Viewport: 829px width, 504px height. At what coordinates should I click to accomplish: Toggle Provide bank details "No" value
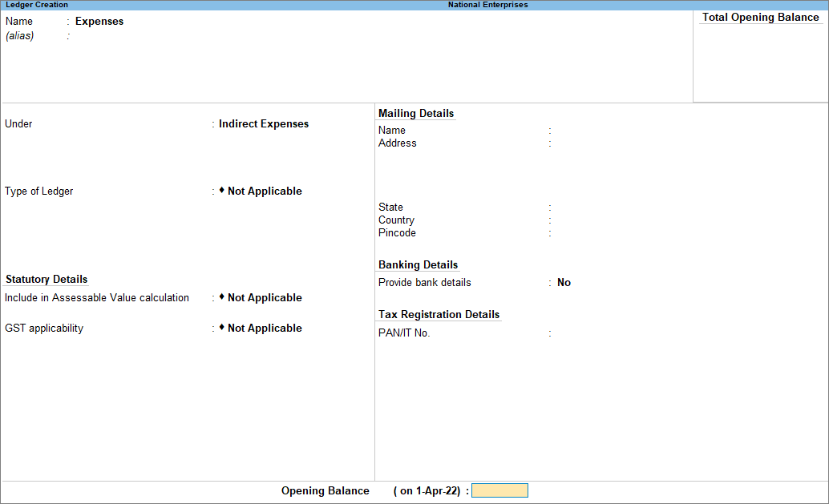[564, 283]
